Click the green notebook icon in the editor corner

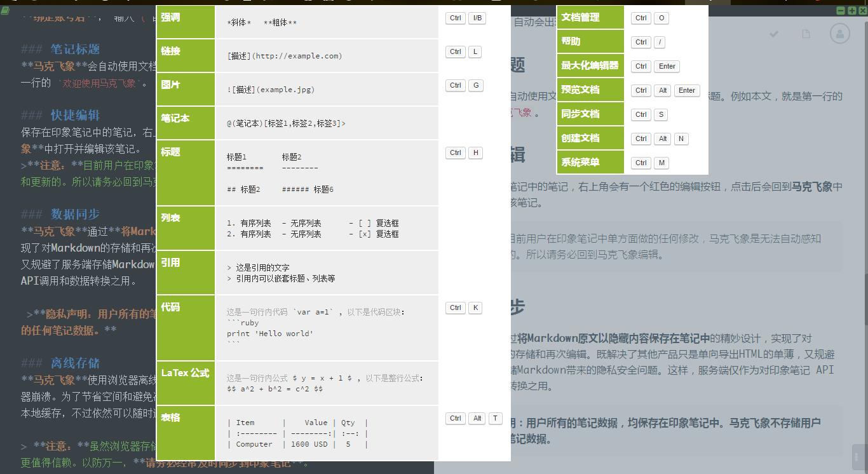pyautogui.click(x=5, y=11)
